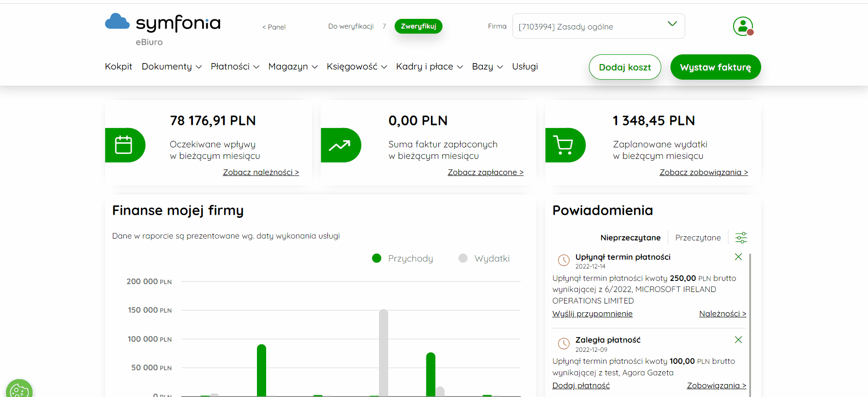The width and height of the screenshot is (868, 397).
Task: Click the '78 176,91 PLN' amount
Action: point(213,121)
